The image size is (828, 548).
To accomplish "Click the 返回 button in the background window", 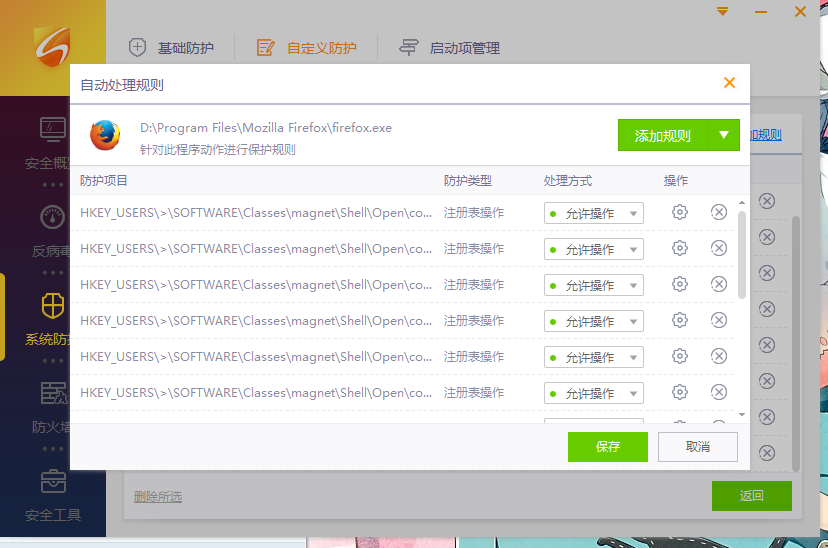I will pyautogui.click(x=751, y=496).
